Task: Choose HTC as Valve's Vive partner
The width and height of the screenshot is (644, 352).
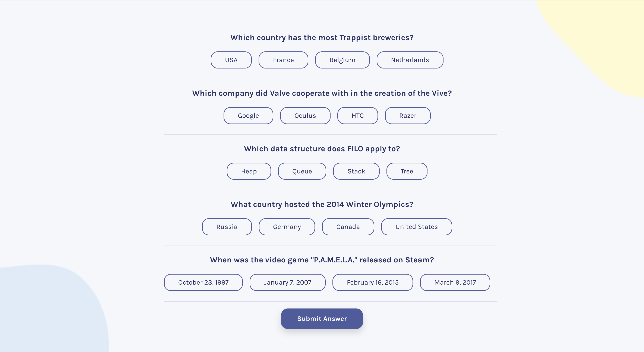Action: click(357, 116)
